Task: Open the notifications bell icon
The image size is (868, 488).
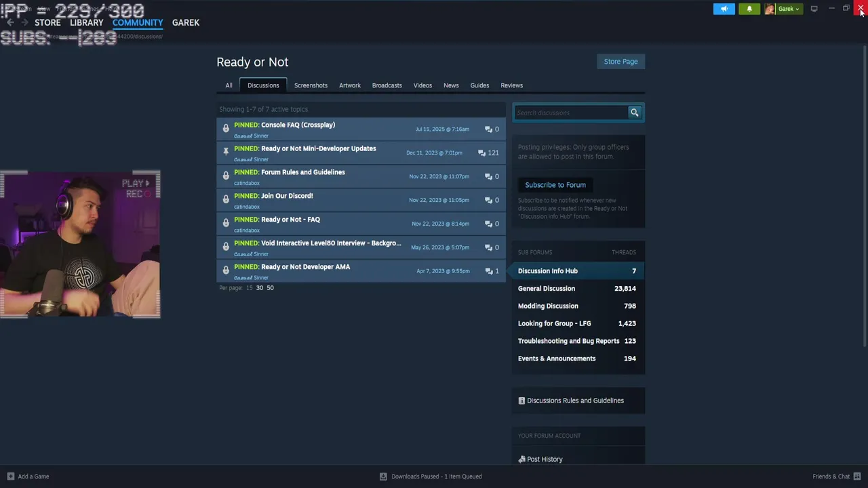Action: pyautogui.click(x=749, y=9)
